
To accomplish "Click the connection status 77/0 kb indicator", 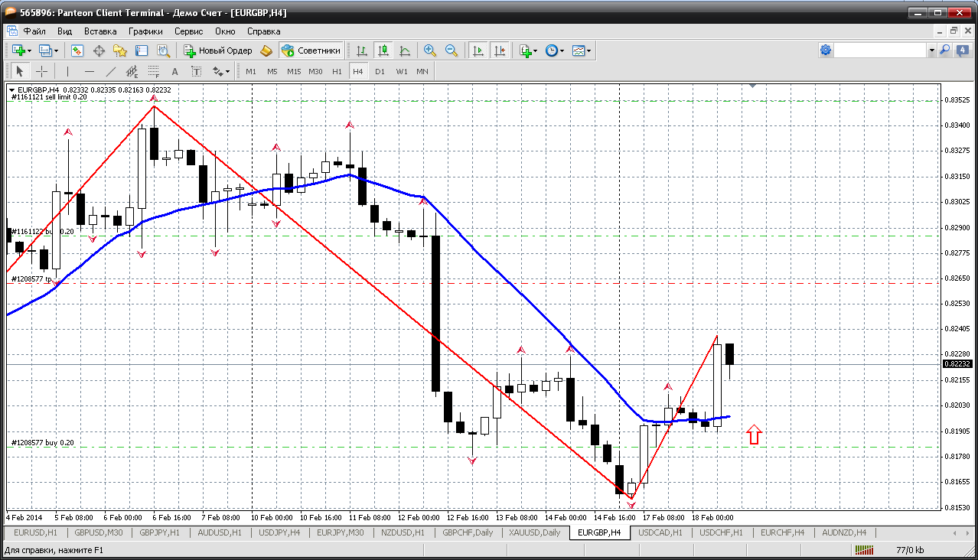I will coord(908,550).
